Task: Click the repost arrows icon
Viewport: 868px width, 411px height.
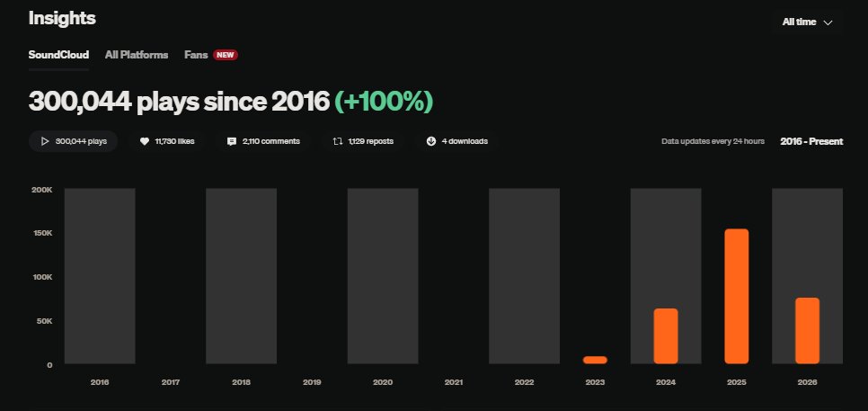Action: pyautogui.click(x=338, y=141)
